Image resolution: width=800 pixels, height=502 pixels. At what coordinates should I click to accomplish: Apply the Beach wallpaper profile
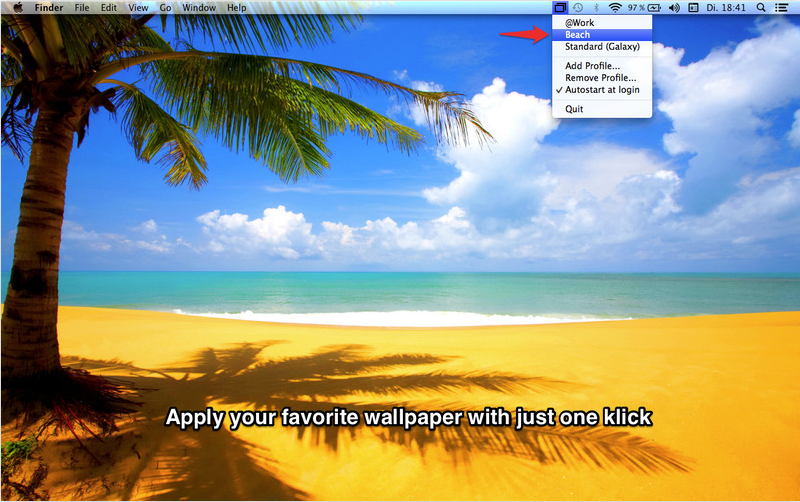pyautogui.click(x=602, y=35)
